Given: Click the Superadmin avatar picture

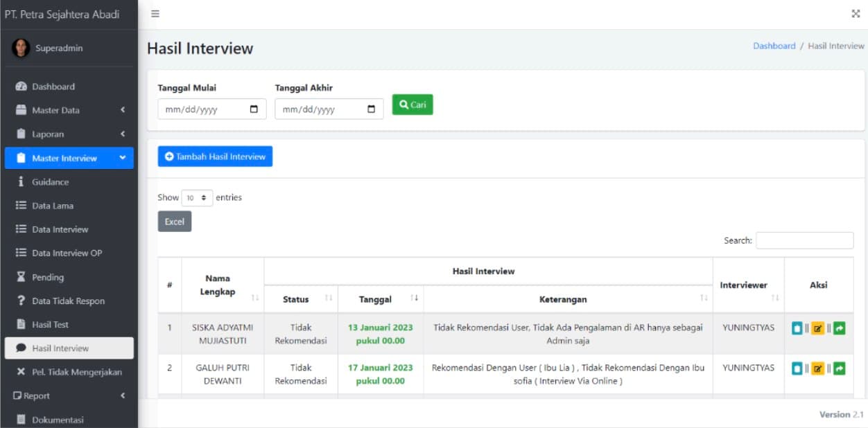Looking at the screenshot, I should coord(21,48).
